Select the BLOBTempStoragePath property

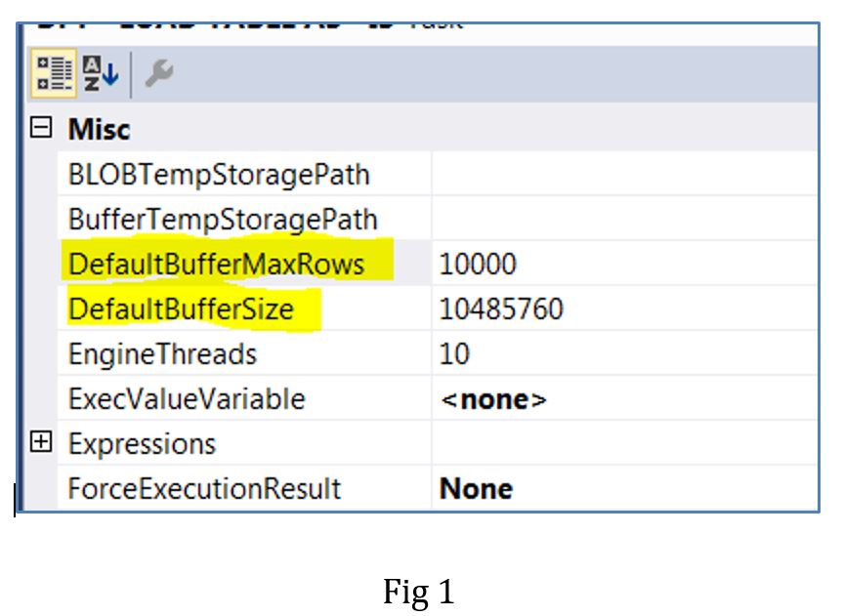[x=219, y=176]
